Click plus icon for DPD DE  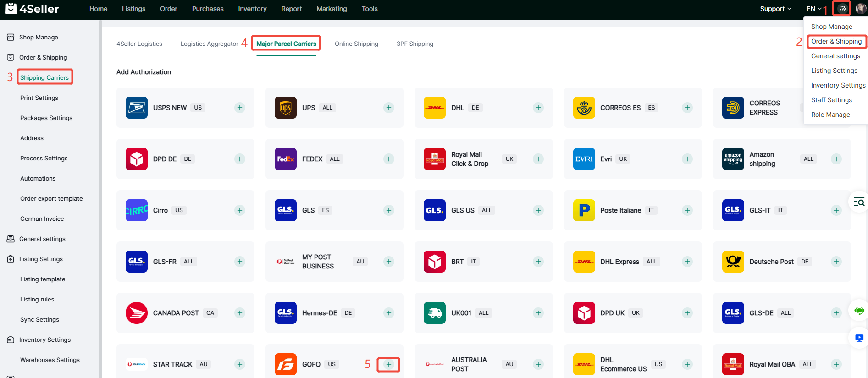[240, 159]
